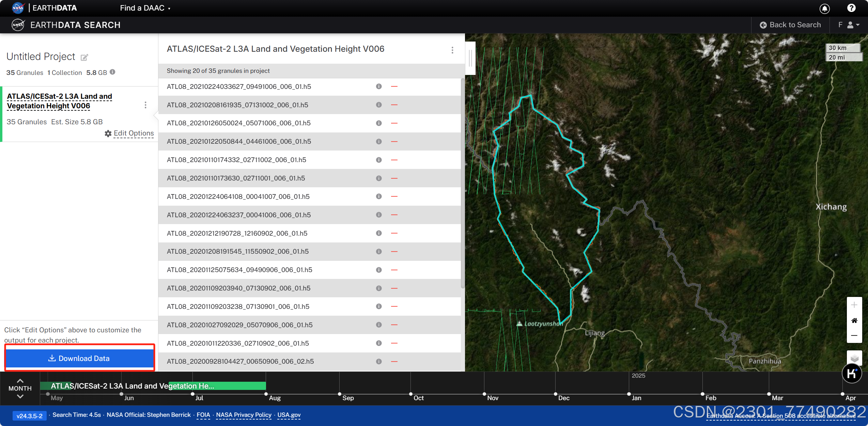The image size is (868, 426).
Task: Zoom out on the map
Action: coord(854,335)
